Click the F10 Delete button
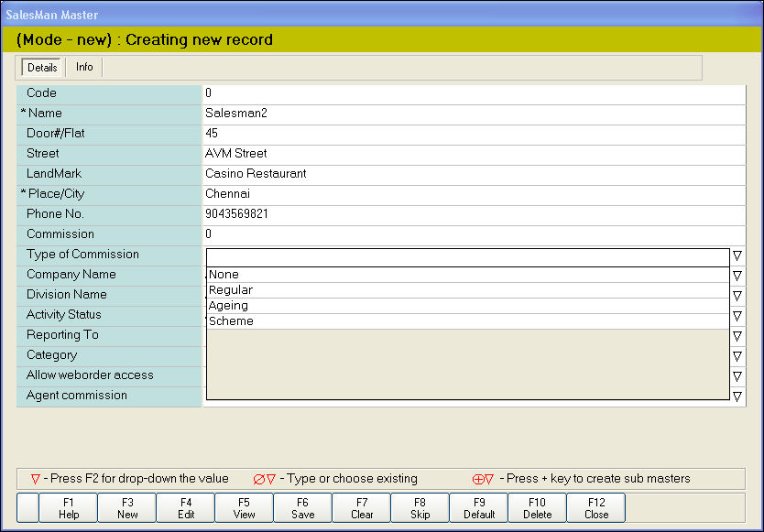 coord(538,508)
